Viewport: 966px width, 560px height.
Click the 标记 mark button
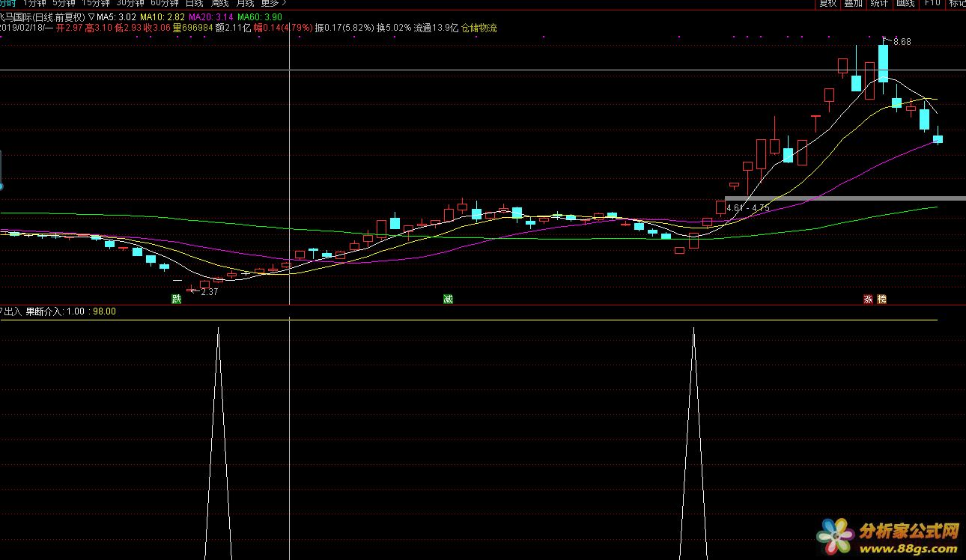point(956,3)
